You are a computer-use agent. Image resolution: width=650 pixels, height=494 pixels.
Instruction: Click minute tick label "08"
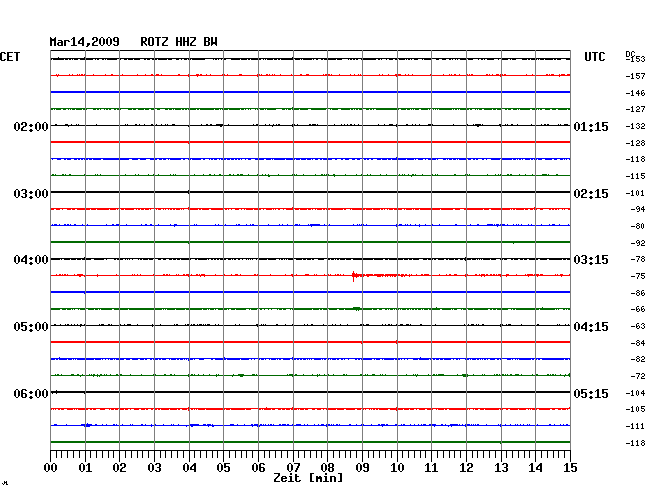327,468
